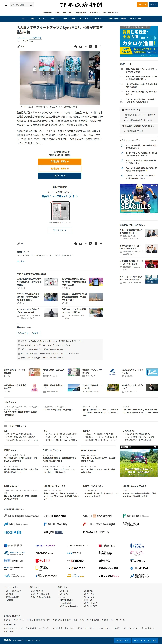Share by email via upper envelope icon
The height and width of the screenshot is (644, 162).
point(81,47)
